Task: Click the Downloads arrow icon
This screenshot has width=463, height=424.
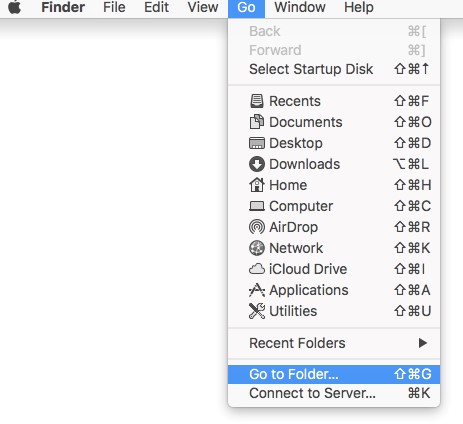Action: (257, 164)
